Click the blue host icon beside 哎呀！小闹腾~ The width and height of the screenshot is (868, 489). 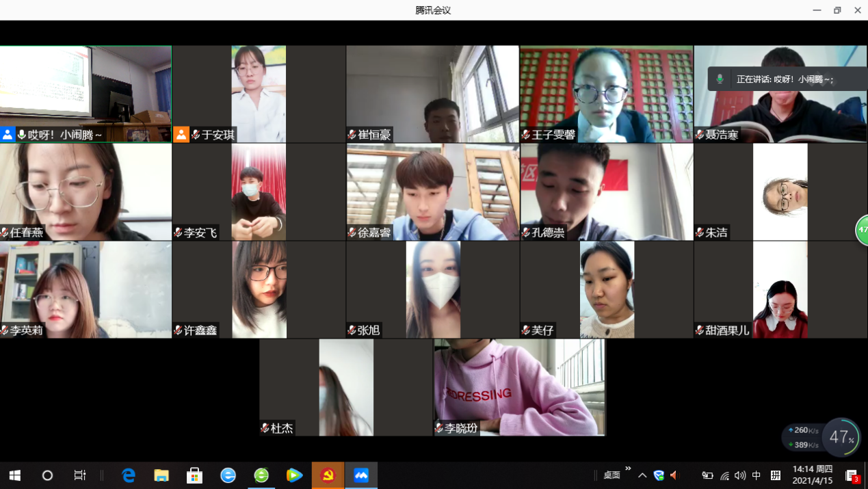8,135
